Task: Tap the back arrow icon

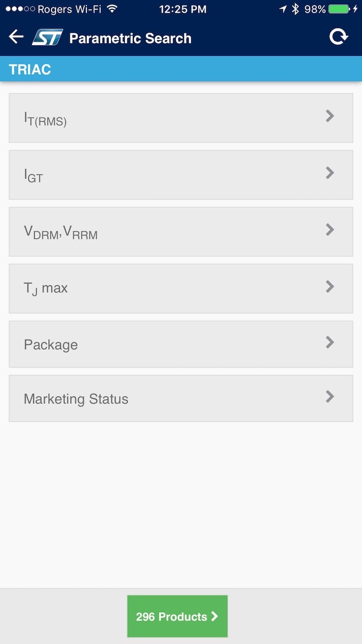Action: (16, 37)
